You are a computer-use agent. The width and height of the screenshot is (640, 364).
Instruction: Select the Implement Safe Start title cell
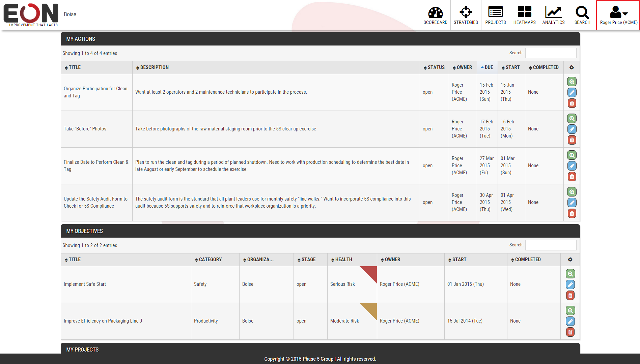tap(126, 284)
